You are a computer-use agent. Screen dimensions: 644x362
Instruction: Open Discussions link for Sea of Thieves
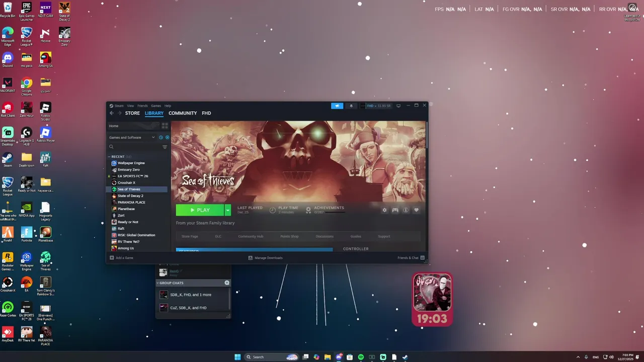click(x=325, y=236)
